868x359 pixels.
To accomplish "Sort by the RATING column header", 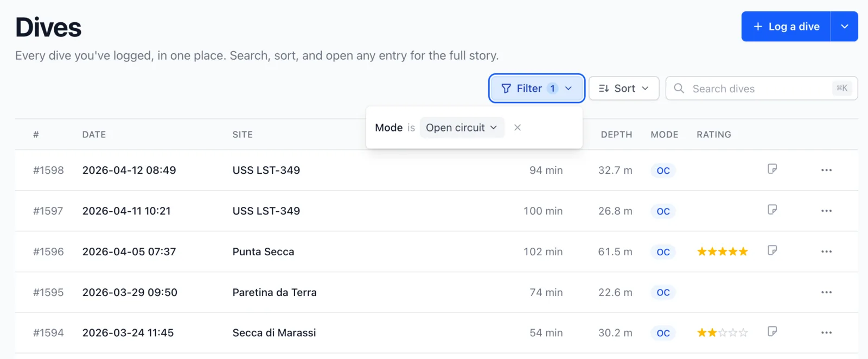I will point(714,135).
